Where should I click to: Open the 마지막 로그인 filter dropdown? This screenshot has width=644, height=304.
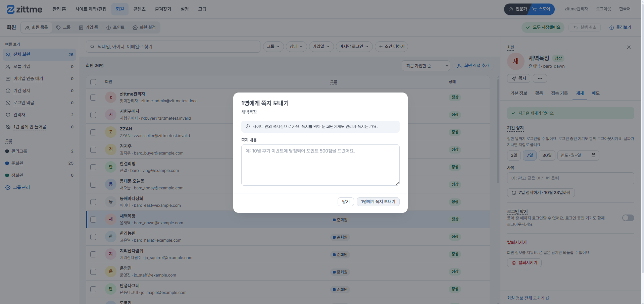click(x=354, y=47)
